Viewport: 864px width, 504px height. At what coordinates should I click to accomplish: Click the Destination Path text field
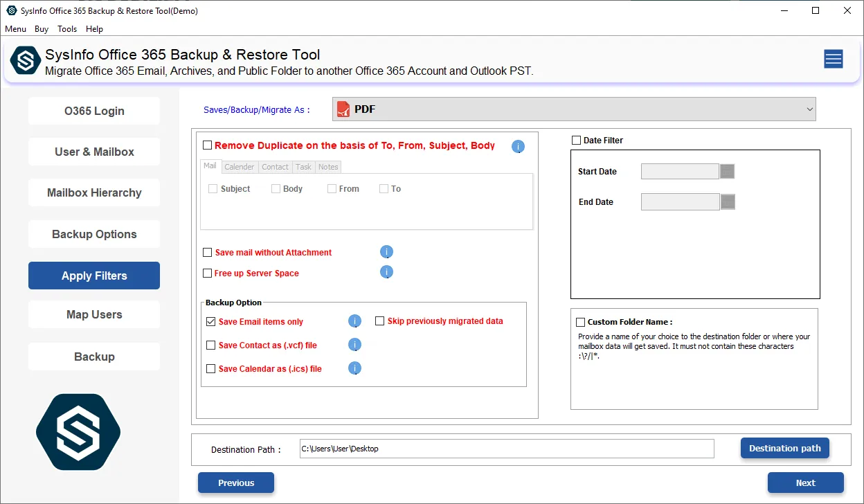(506, 449)
